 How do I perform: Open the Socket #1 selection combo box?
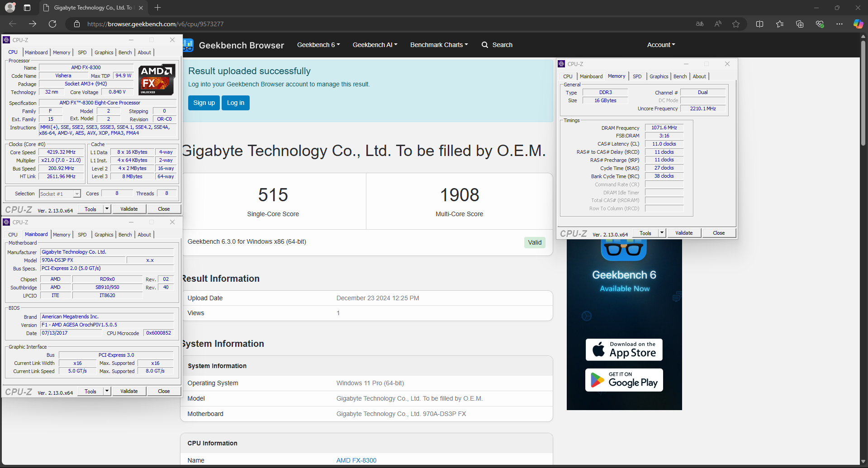coord(60,194)
